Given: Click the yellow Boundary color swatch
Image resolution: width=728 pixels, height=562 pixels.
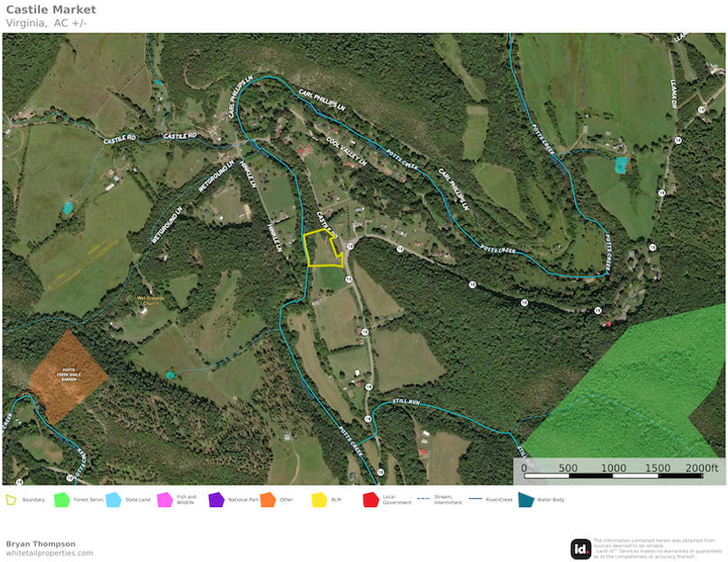Looking at the screenshot, I should 9,499.
